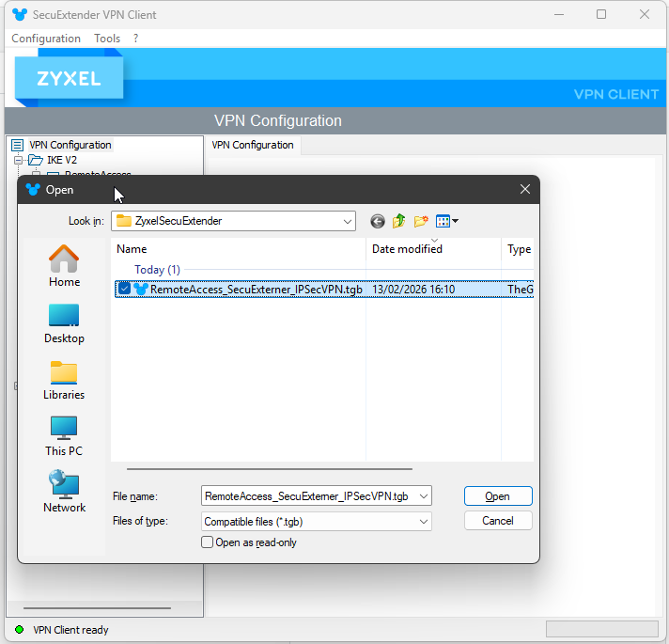
Task: Click the Back navigation arrow icon
Action: tap(378, 222)
